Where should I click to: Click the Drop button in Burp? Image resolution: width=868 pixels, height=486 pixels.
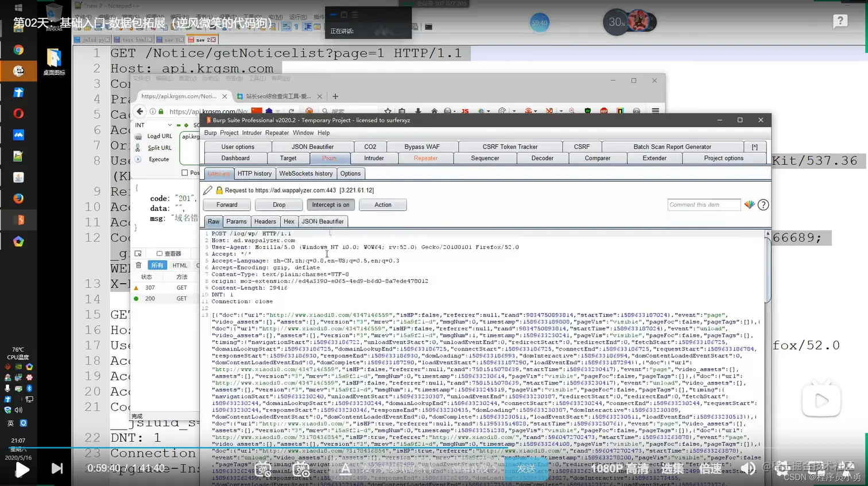pyautogui.click(x=279, y=205)
